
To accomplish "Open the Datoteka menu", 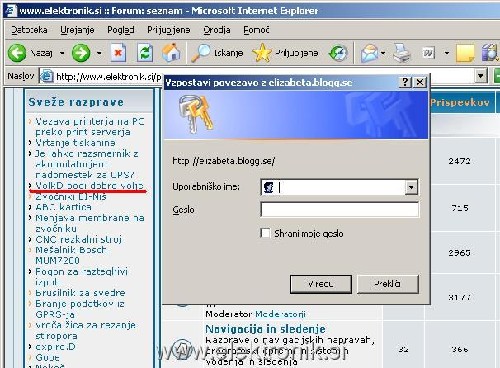I will point(29,30).
